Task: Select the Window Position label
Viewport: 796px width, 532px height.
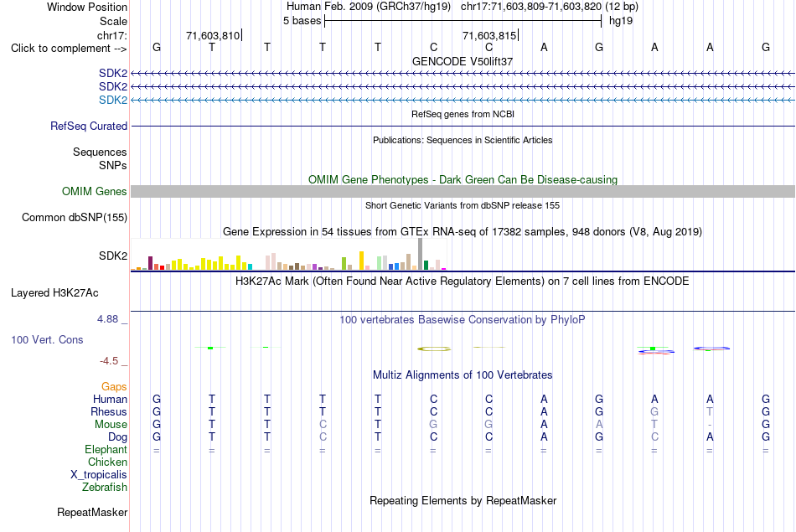Action: [x=87, y=7]
